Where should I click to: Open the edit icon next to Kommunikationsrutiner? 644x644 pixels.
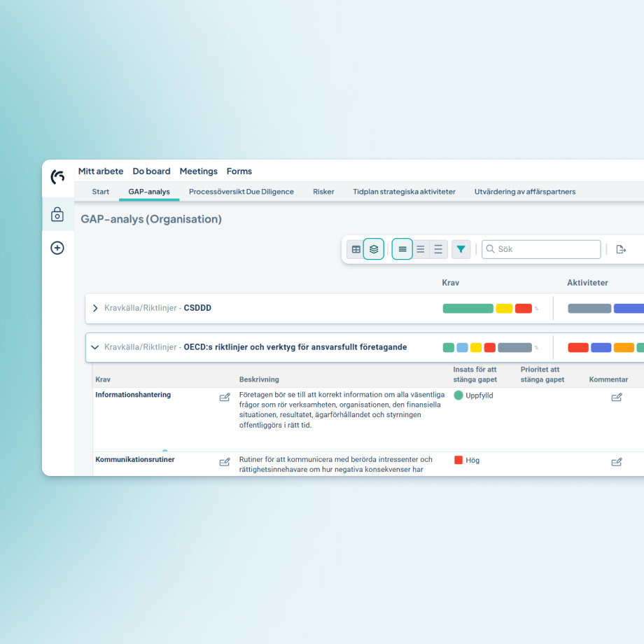[x=225, y=462]
